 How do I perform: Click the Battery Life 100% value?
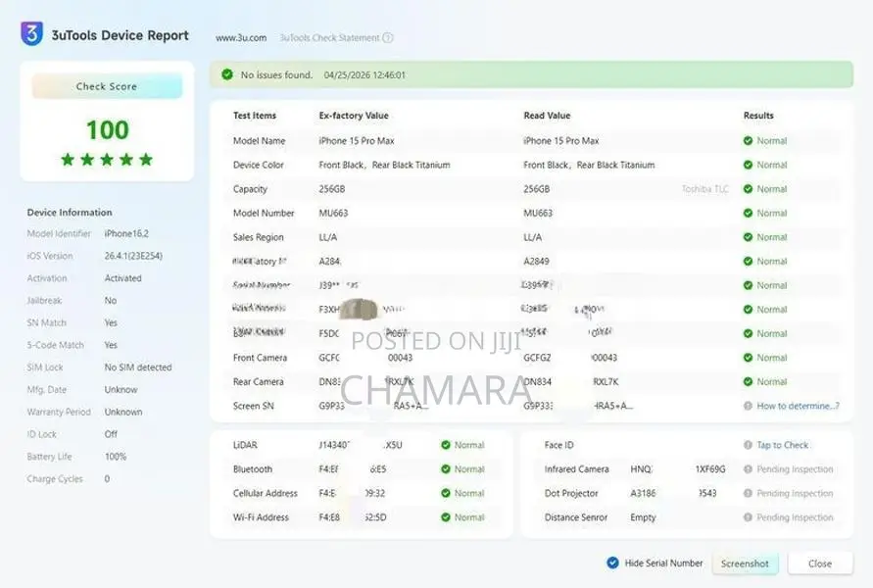pyautogui.click(x=116, y=456)
